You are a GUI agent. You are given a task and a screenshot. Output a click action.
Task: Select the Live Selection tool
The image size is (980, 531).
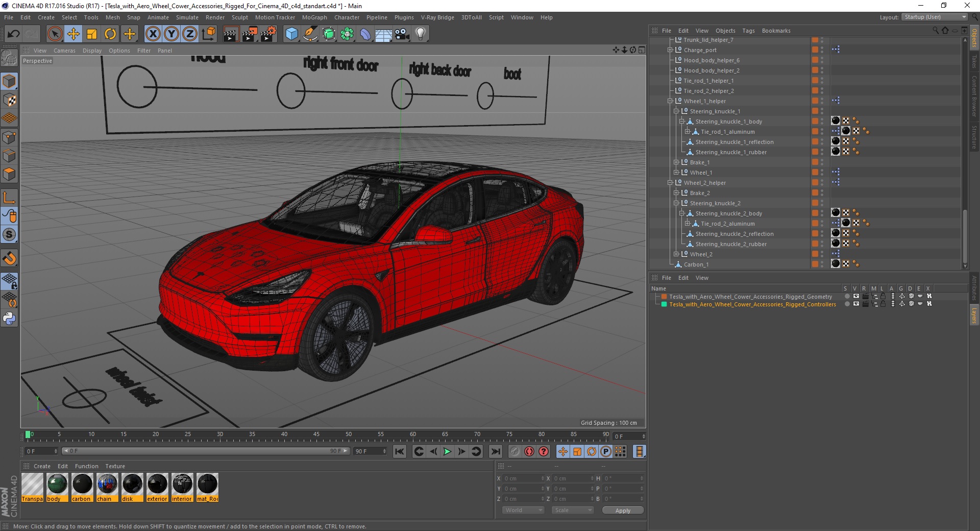[x=55, y=34]
